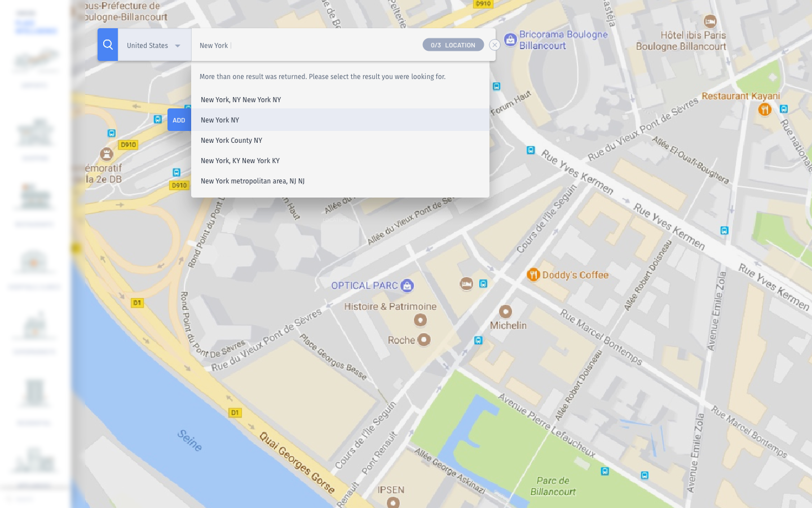Click into the New York search field

click(307, 45)
